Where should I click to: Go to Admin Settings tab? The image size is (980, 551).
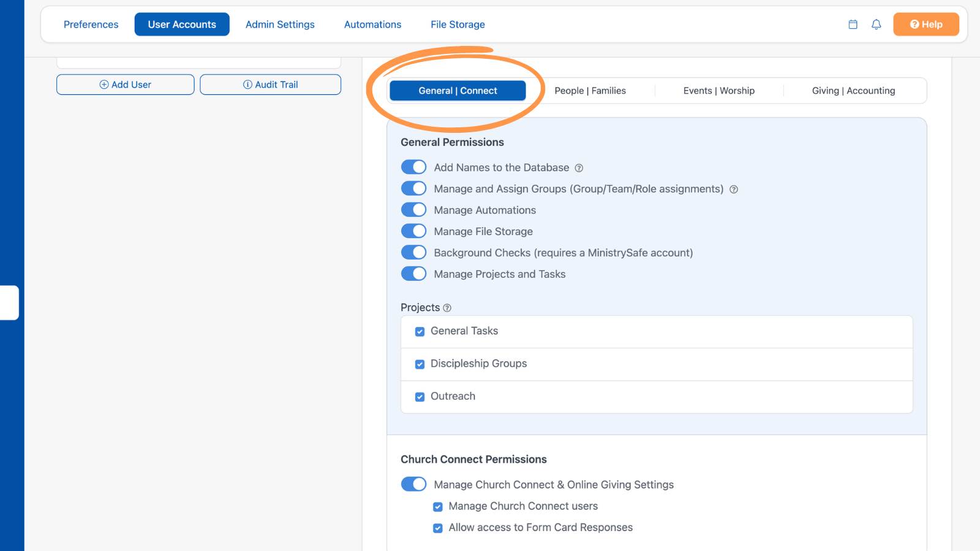pyautogui.click(x=280, y=24)
